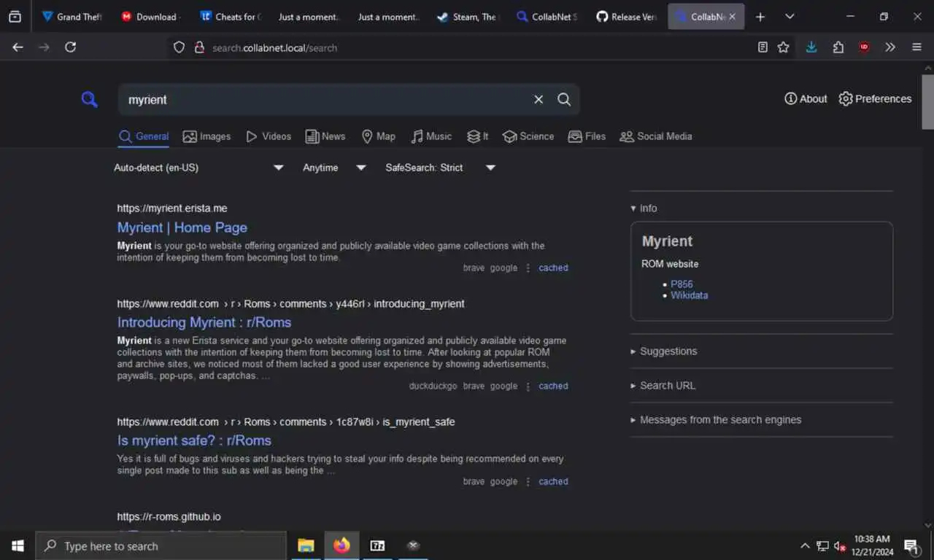Viewport: 934px width, 560px height.
Task: Open the Auto-detect (en-US) language dropdown
Action: coord(198,168)
